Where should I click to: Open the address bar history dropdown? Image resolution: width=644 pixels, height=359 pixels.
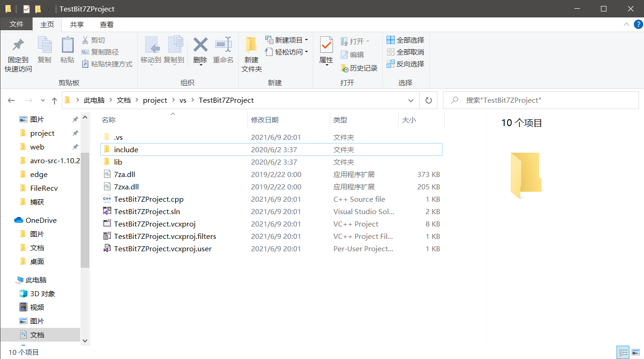tap(411, 100)
